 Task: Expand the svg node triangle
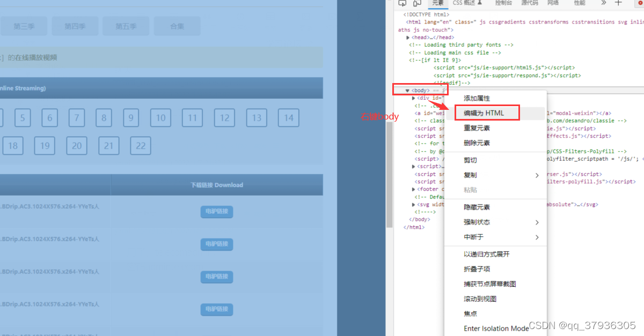point(414,205)
